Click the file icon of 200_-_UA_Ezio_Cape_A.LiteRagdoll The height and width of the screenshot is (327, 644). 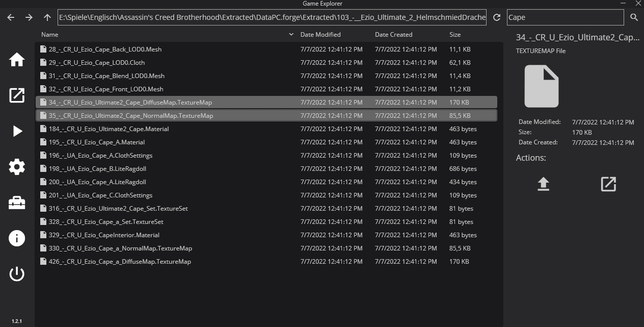(x=43, y=182)
